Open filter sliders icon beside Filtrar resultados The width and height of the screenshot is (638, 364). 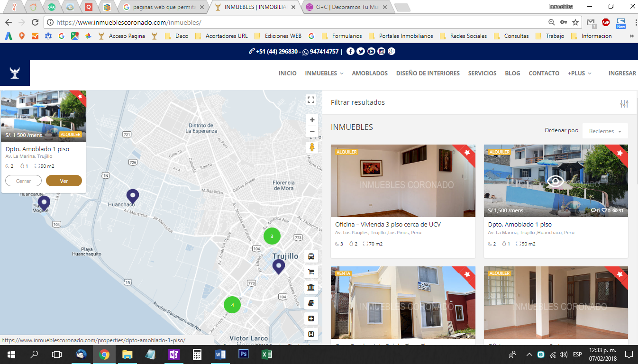coord(624,104)
